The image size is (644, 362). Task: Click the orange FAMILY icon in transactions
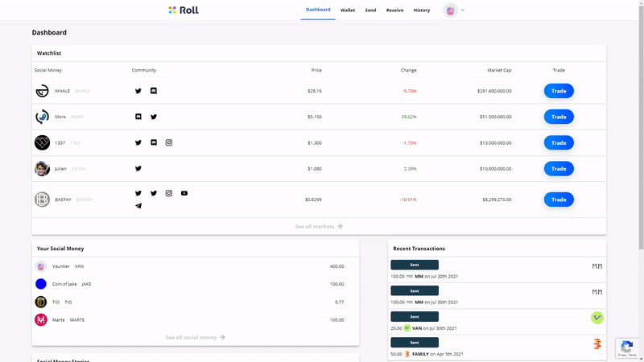pyautogui.click(x=597, y=343)
